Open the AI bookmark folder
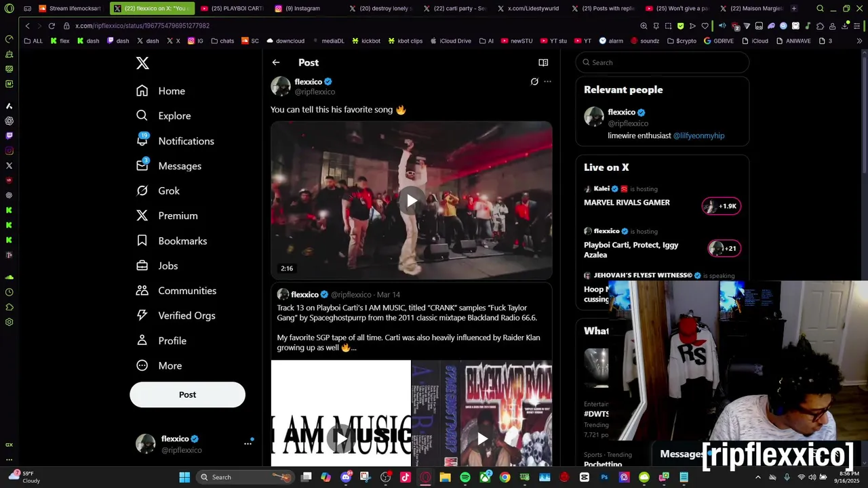 [x=486, y=41]
